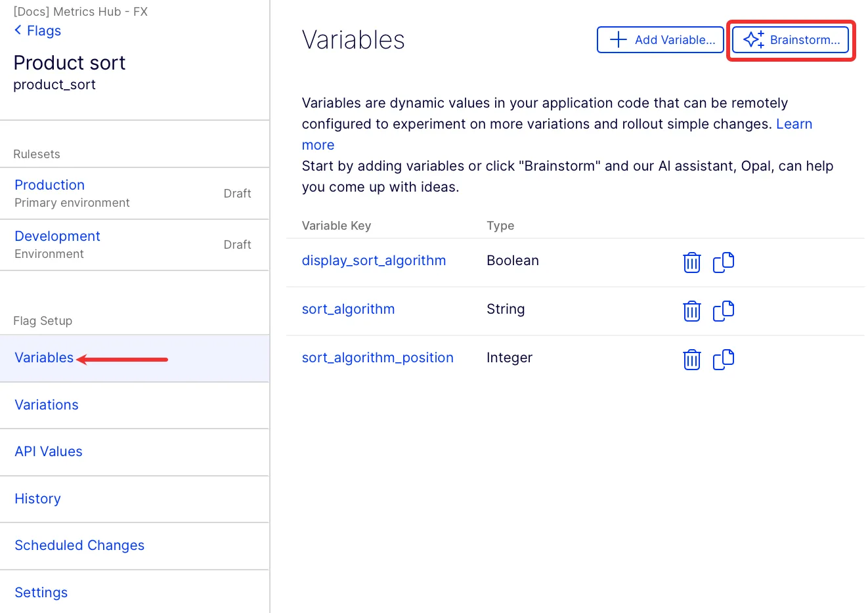Open the sort_algorithm_position variable link

(378, 358)
